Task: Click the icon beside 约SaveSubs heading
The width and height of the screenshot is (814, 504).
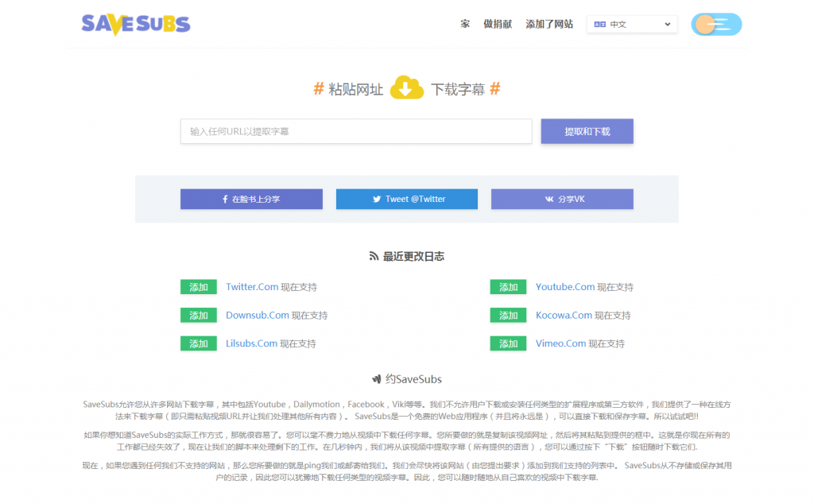Action: click(x=377, y=379)
